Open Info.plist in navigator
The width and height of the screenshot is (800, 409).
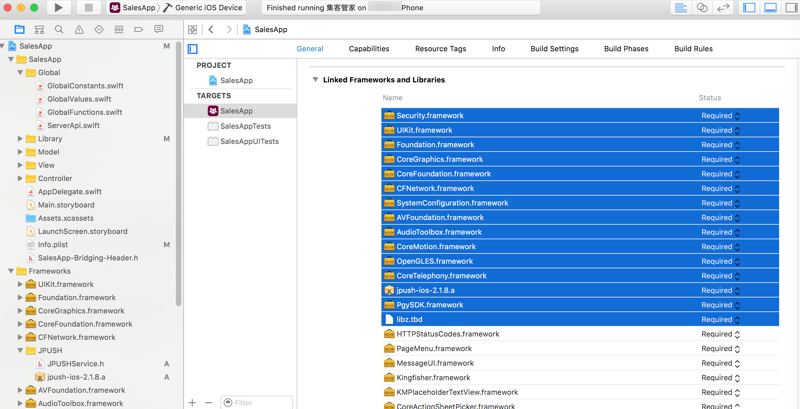coord(53,245)
